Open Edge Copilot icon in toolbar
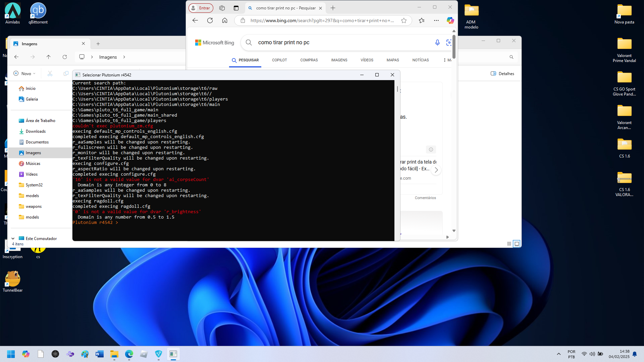The width and height of the screenshot is (644, 362). 450,20
